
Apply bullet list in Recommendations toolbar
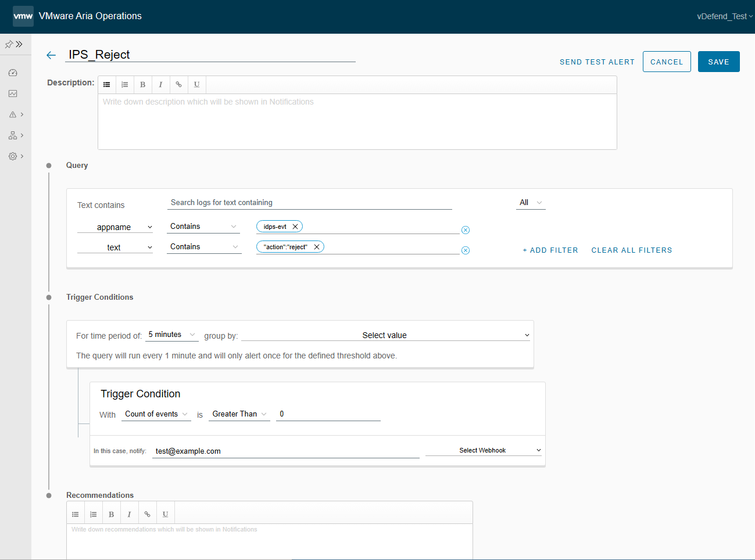(x=76, y=515)
